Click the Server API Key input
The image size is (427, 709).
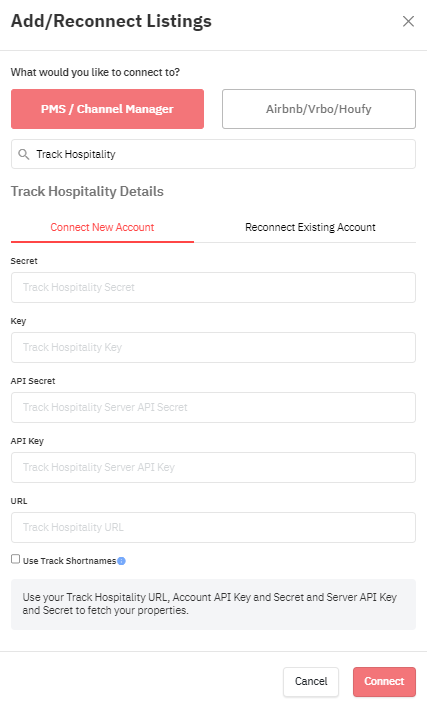213,468
